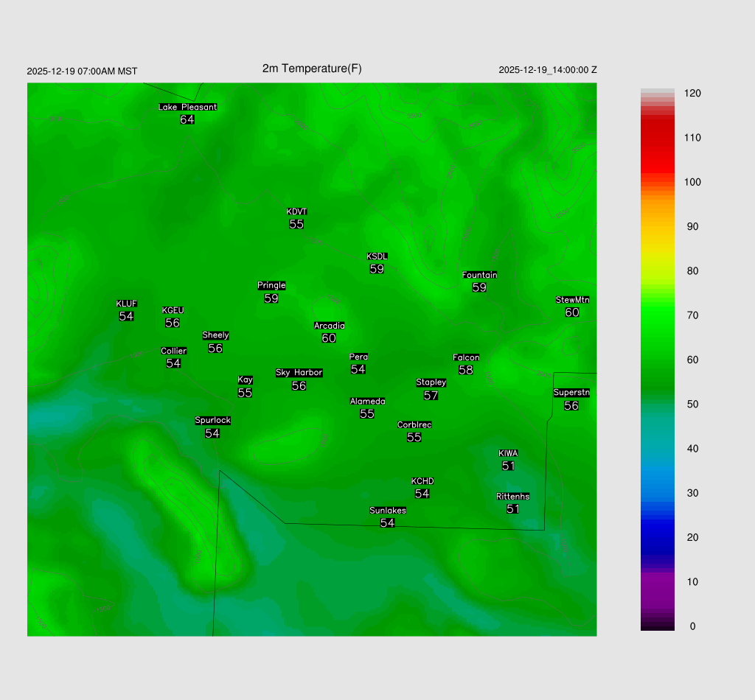Click the KSDL station label
Screen dimensions: 755x700
coord(377,256)
